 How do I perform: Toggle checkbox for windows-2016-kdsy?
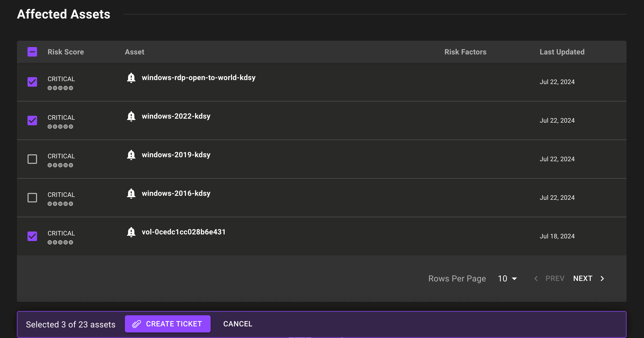click(x=32, y=197)
